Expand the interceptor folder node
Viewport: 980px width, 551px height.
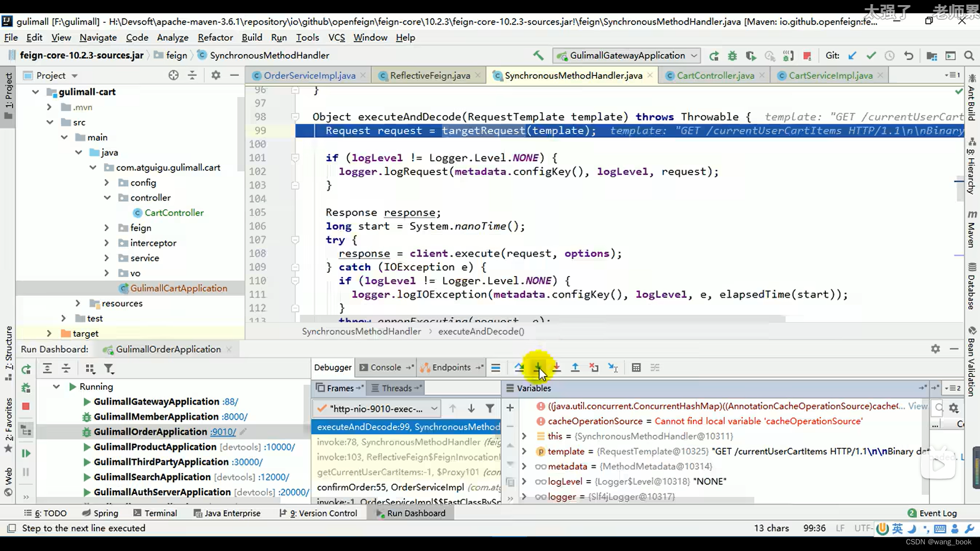[107, 243]
